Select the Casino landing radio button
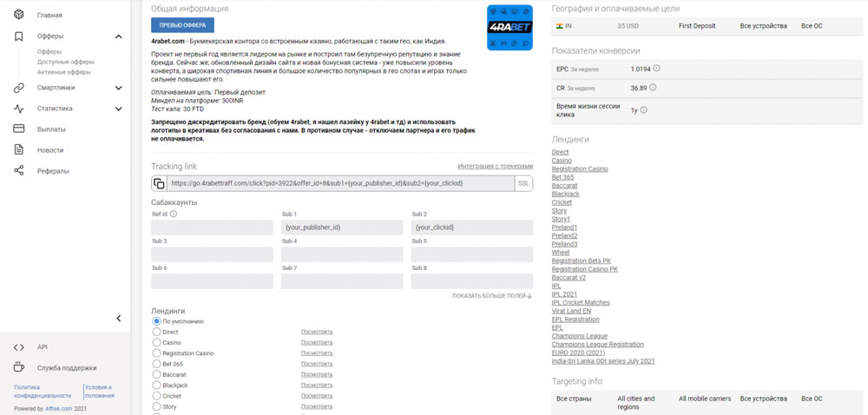868x415 pixels. (x=156, y=343)
